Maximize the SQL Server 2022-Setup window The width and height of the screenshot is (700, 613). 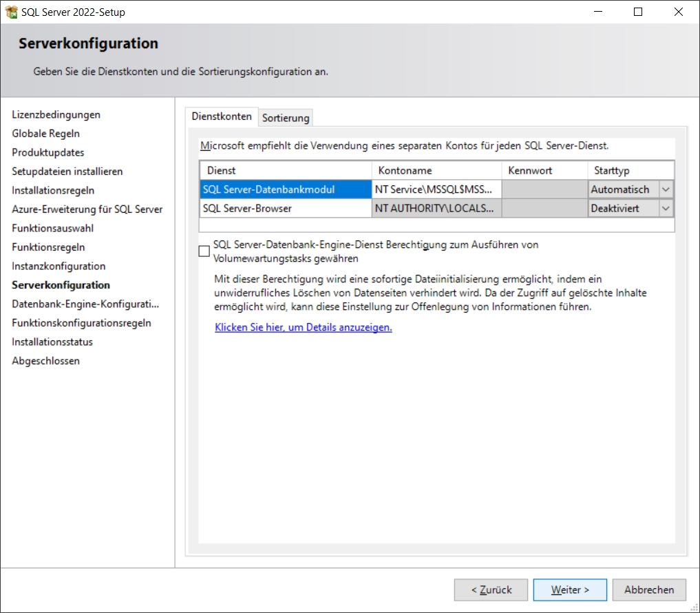coord(638,12)
